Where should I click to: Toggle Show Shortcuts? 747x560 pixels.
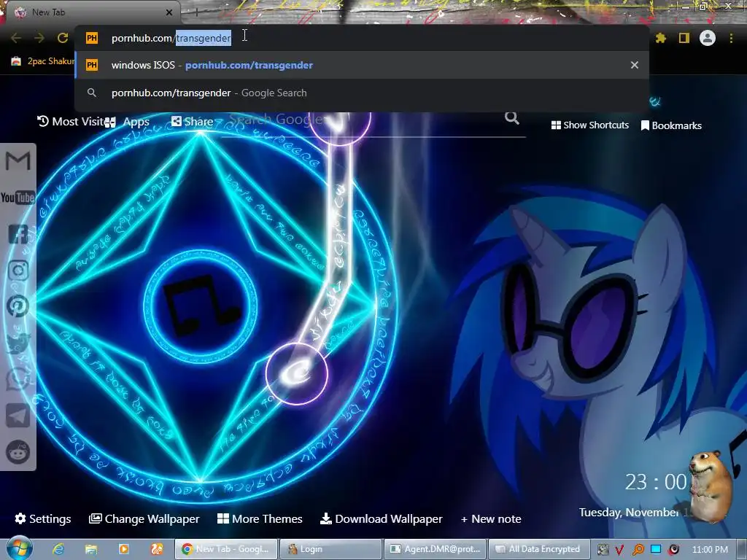(x=589, y=125)
